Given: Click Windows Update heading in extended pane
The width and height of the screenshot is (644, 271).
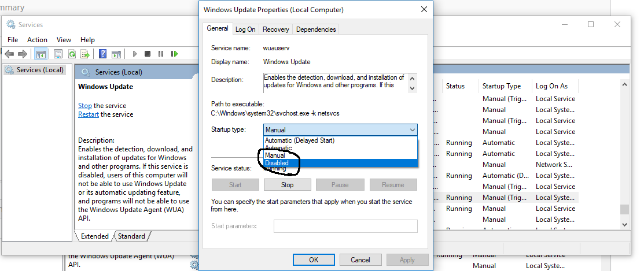Looking at the screenshot, I should click(105, 87).
